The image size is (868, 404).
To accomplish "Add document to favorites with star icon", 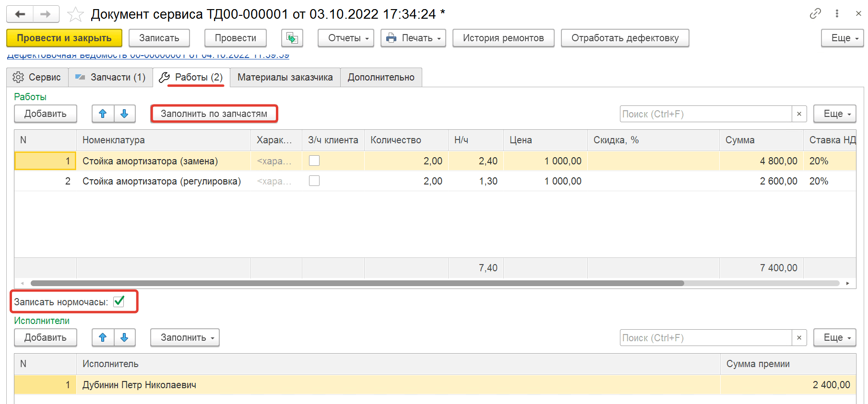I will [x=75, y=14].
